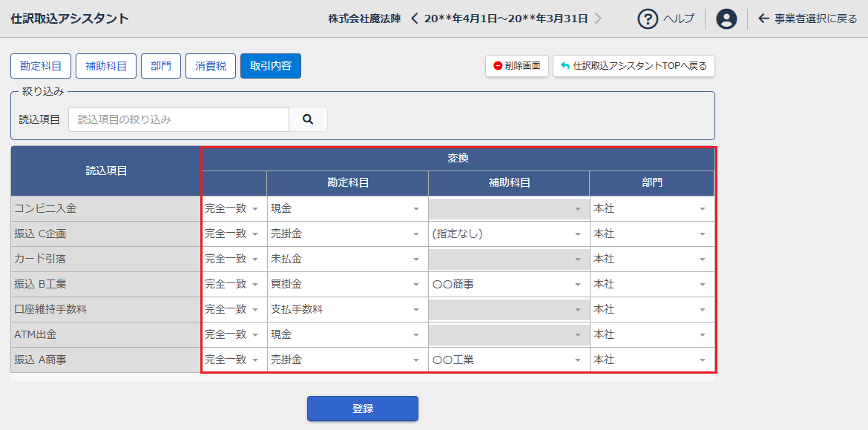Return via 仕訳取込アシスタントTOPへ戻る button

[634, 66]
